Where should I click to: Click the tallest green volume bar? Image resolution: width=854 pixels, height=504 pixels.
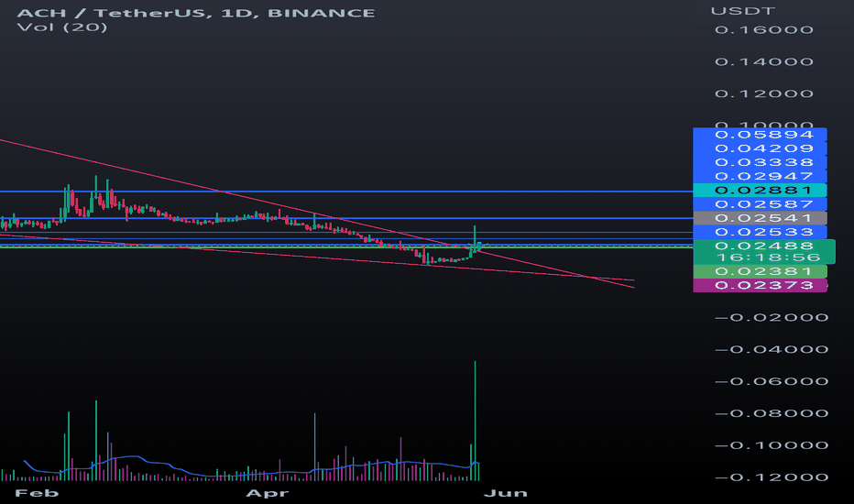coord(475,421)
